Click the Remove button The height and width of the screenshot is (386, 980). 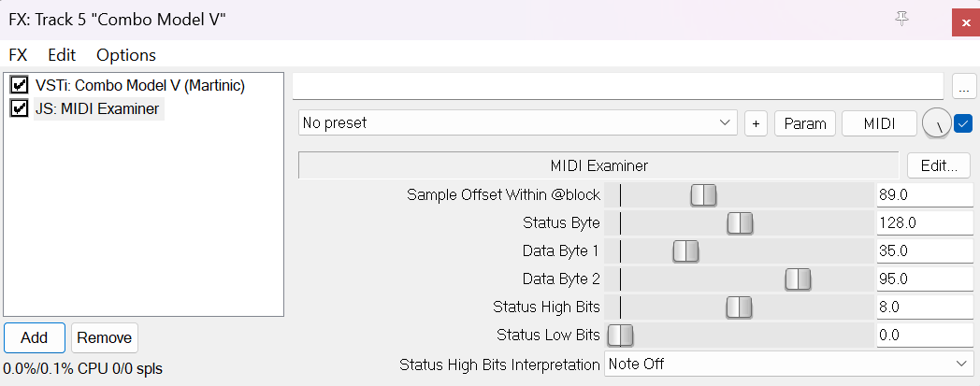[105, 337]
